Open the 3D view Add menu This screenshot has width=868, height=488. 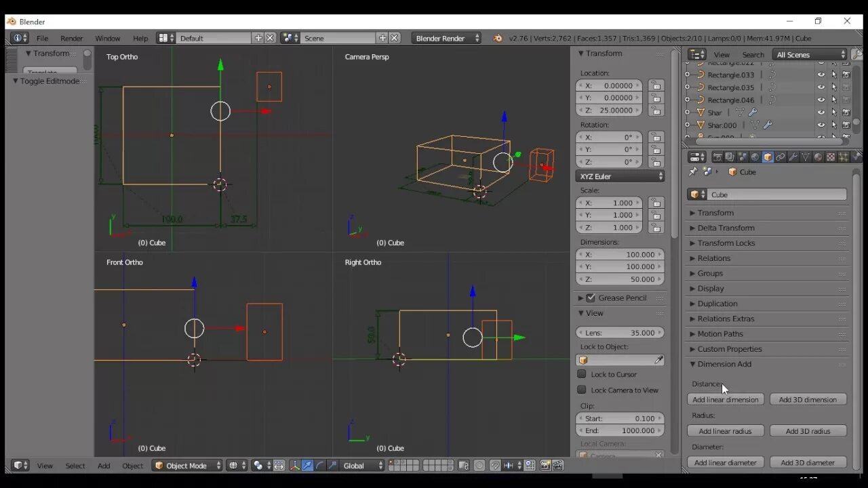point(104,466)
